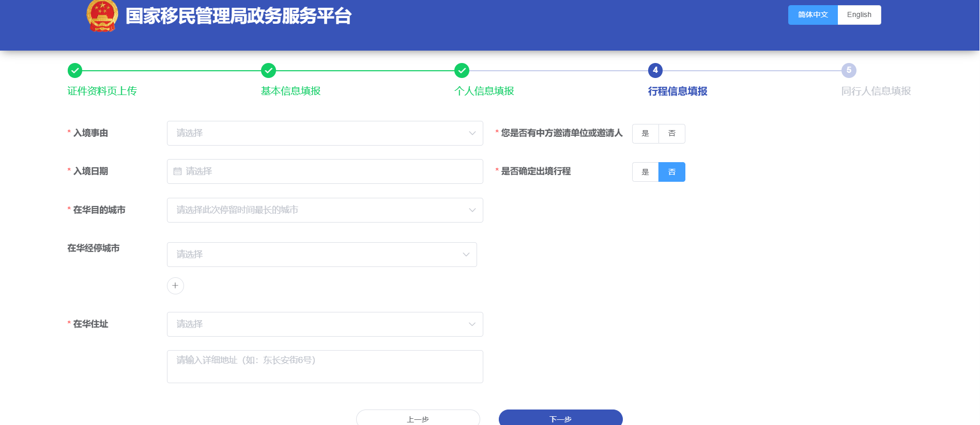Image resolution: width=980 pixels, height=425 pixels.
Task: Open the 在华经停城市 dropdown
Action: [322, 255]
